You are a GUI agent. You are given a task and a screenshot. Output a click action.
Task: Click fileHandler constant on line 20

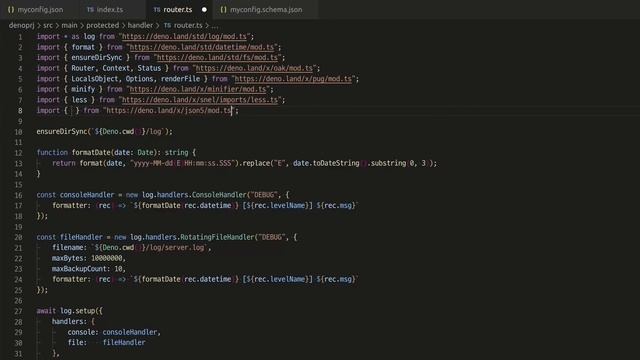81,237
